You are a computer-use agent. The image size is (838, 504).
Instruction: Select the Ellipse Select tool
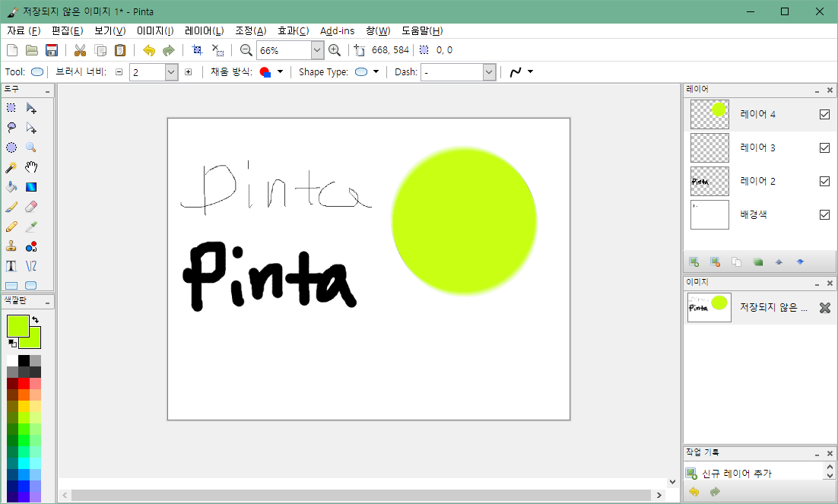[11, 147]
